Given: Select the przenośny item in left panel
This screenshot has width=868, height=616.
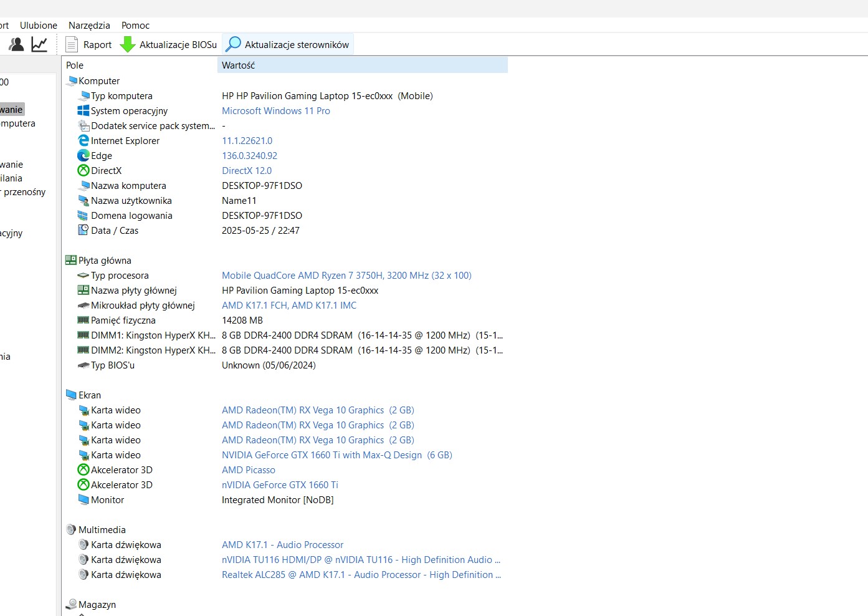Looking at the screenshot, I should (24, 192).
